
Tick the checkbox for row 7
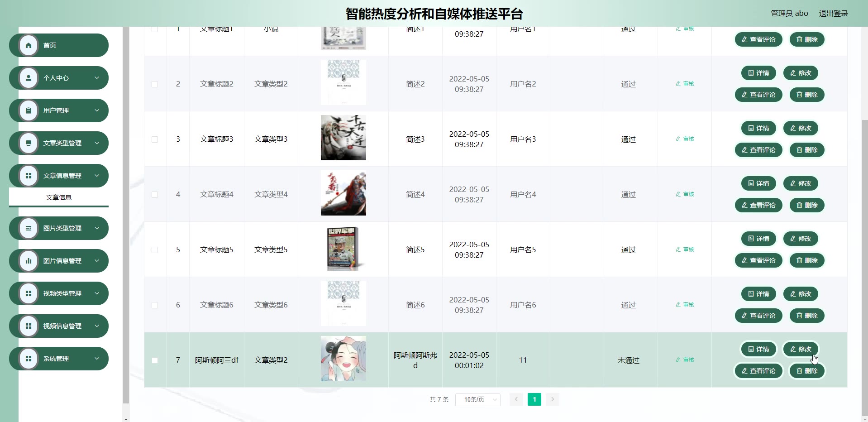point(155,360)
